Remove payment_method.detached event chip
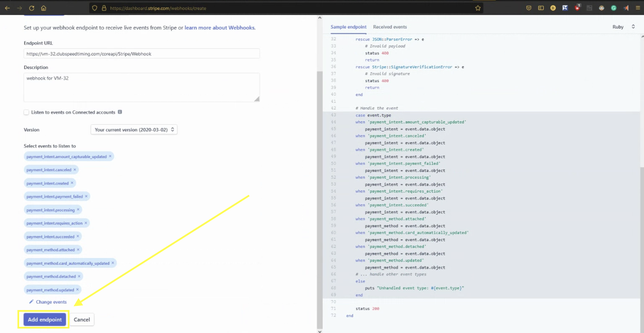This screenshot has width=644, height=333. tap(79, 276)
